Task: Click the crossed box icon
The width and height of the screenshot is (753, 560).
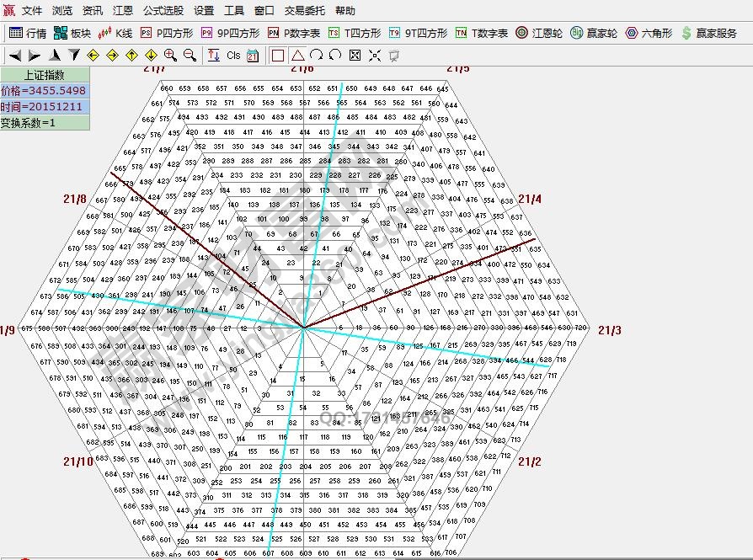Action: click(x=355, y=56)
